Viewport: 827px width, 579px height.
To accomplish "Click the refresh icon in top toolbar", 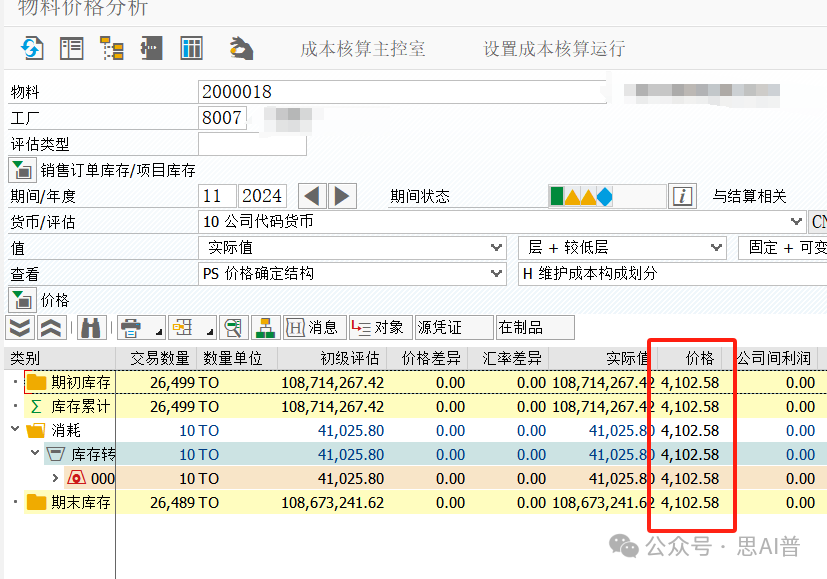I will tap(32, 48).
